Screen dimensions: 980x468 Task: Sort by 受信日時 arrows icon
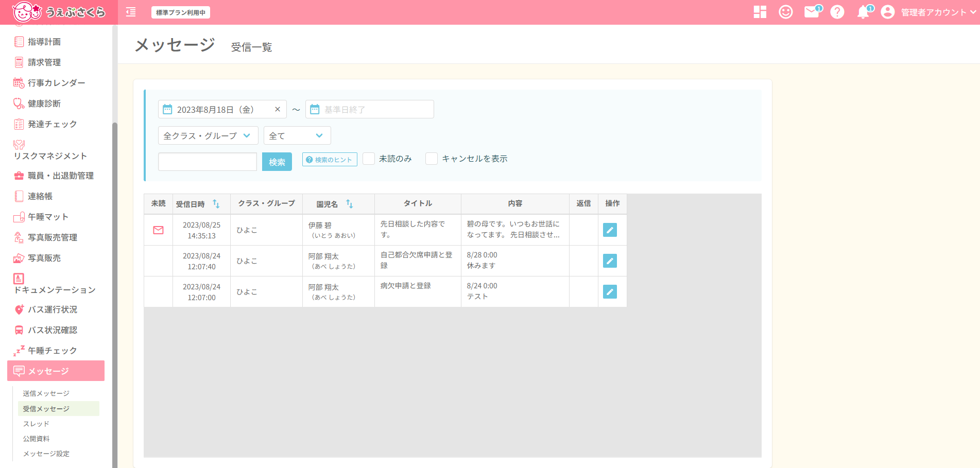click(216, 204)
